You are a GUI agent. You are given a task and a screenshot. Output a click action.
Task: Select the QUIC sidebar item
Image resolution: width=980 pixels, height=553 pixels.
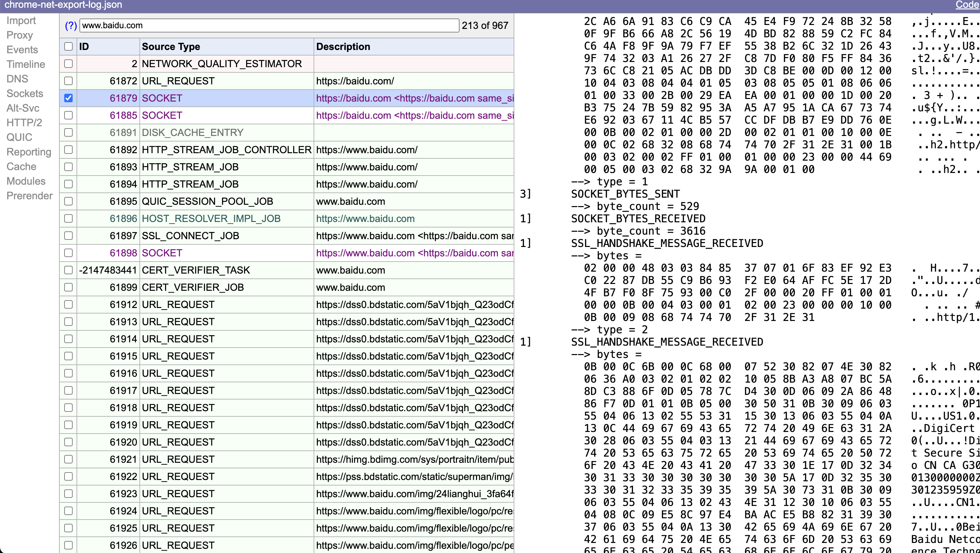(19, 137)
